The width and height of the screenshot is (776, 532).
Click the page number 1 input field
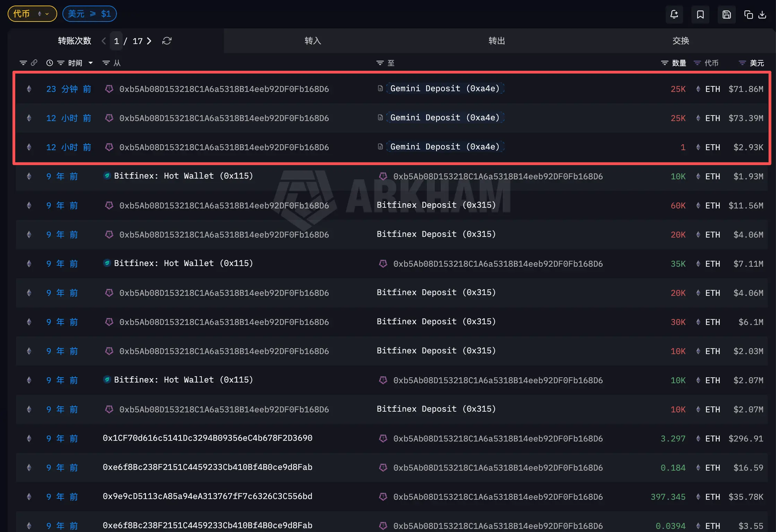click(117, 41)
